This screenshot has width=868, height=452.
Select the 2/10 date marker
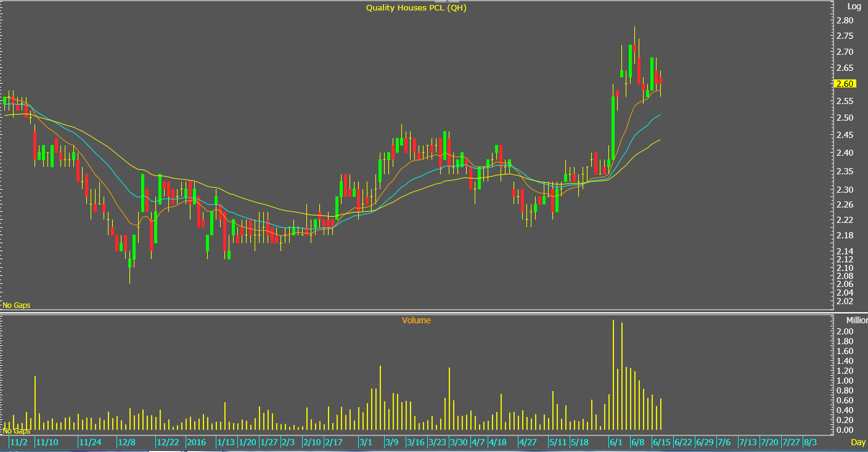[312, 442]
